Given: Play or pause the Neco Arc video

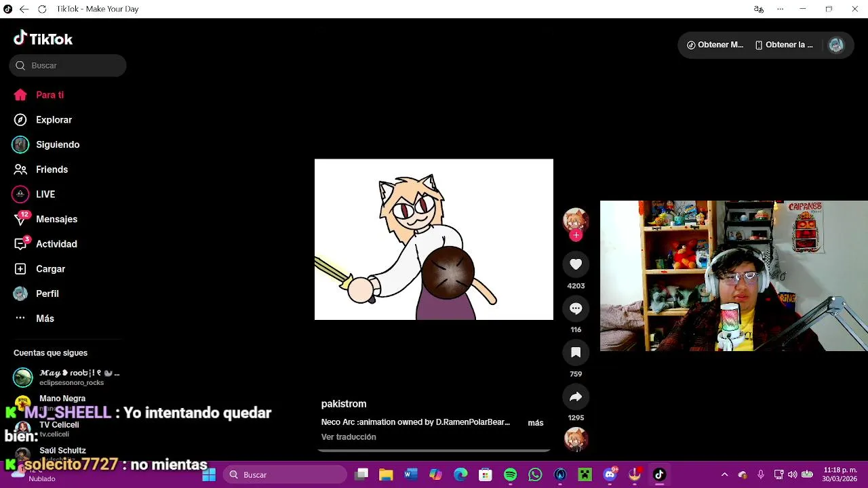Looking at the screenshot, I should 434,239.
